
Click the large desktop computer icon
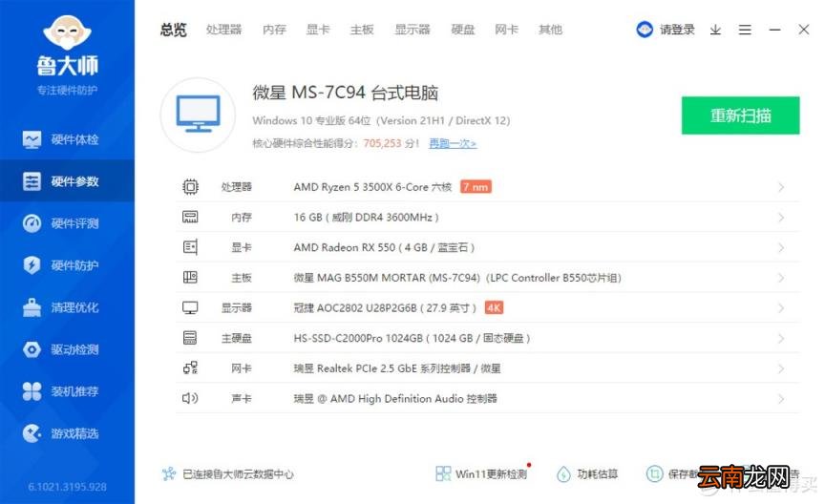pos(199,115)
